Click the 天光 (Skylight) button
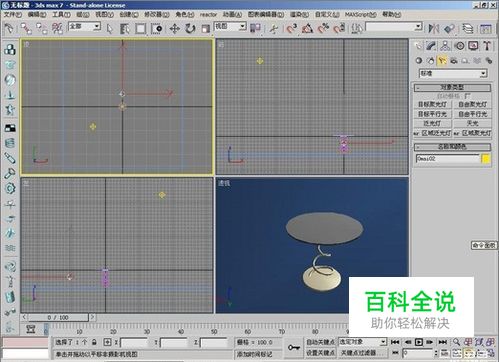Screen dimensions: 499x362 (x=473, y=123)
